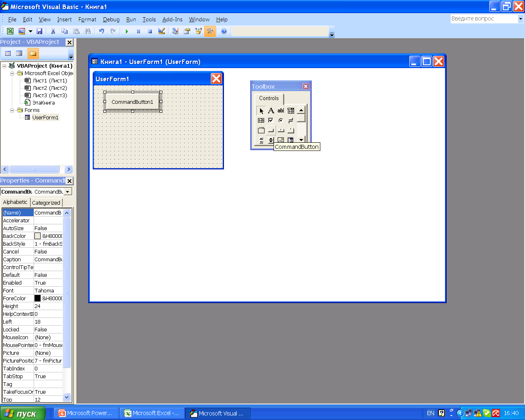The width and height of the screenshot is (525, 420).
Task: Click the Insert UserForm toolbar icon
Action: click(x=22, y=31)
